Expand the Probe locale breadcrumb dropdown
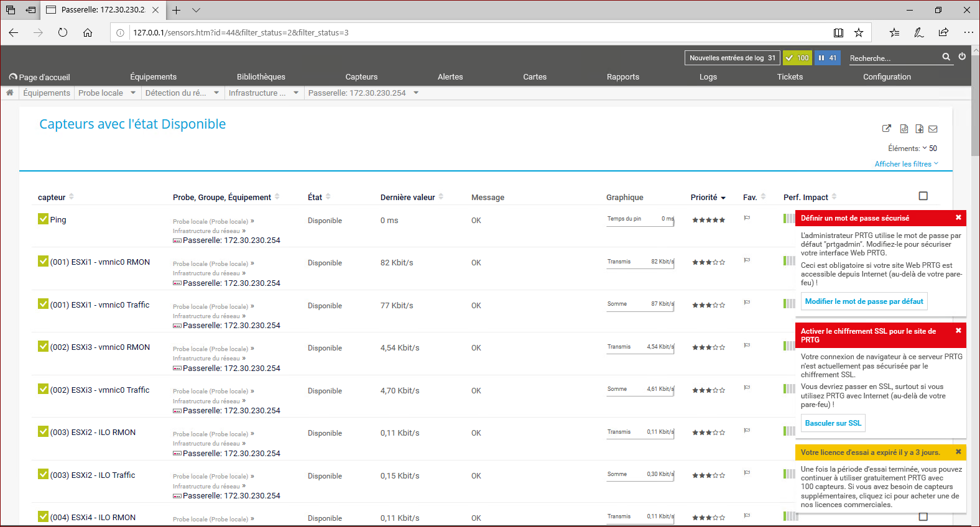The image size is (980, 527). (133, 93)
